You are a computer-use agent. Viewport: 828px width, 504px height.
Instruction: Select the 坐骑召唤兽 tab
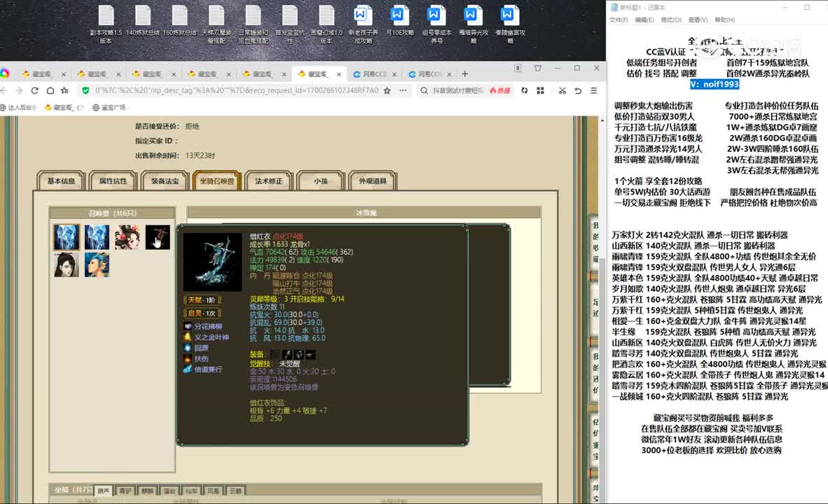[217, 181]
